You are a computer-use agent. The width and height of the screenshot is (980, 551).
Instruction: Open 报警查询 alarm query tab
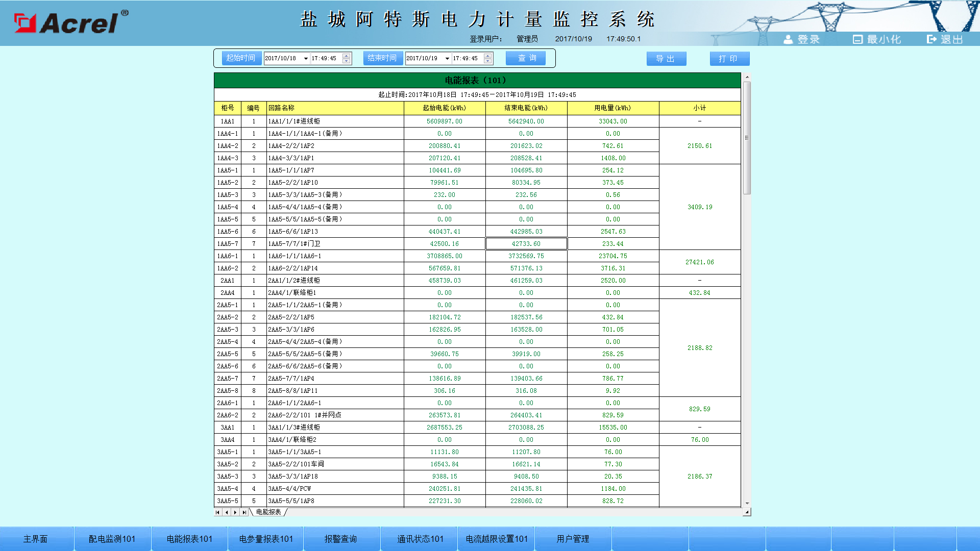tap(342, 539)
